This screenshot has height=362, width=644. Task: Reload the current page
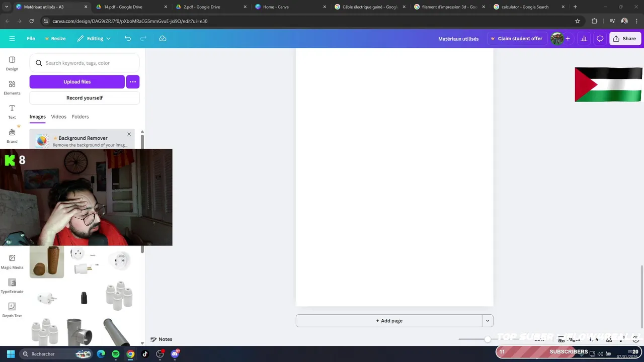pyautogui.click(x=31, y=21)
